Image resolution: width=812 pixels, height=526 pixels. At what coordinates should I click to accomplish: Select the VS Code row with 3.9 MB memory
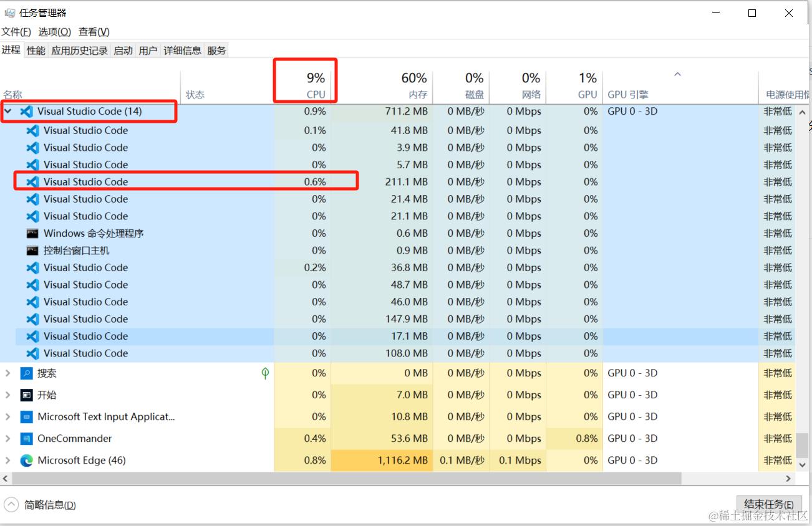click(398, 148)
